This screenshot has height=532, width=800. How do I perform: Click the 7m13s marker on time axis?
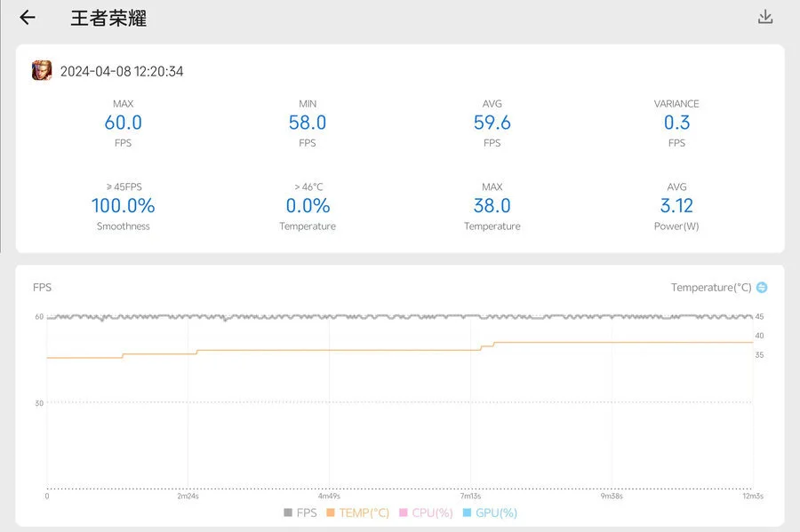pos(470,496)
